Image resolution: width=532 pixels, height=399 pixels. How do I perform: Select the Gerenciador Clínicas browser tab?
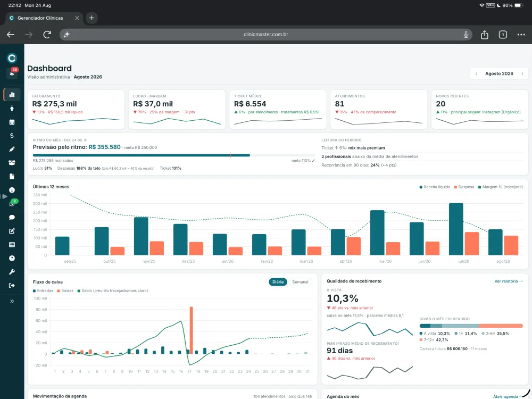pos(44,18)
